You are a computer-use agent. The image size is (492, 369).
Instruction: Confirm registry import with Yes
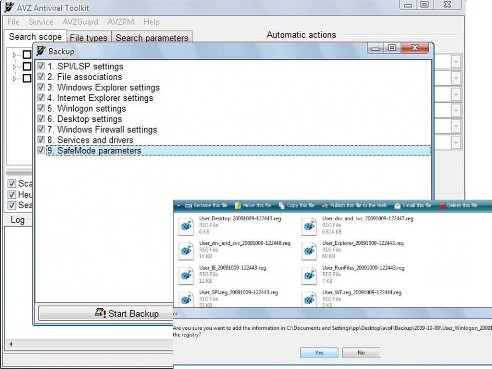coord(319,352)
